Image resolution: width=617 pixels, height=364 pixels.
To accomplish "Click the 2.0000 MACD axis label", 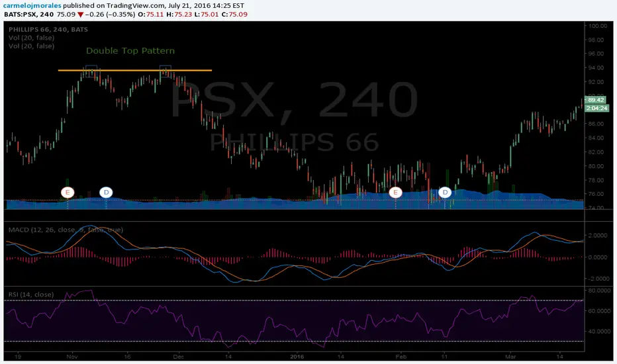I will pos(599,236).
